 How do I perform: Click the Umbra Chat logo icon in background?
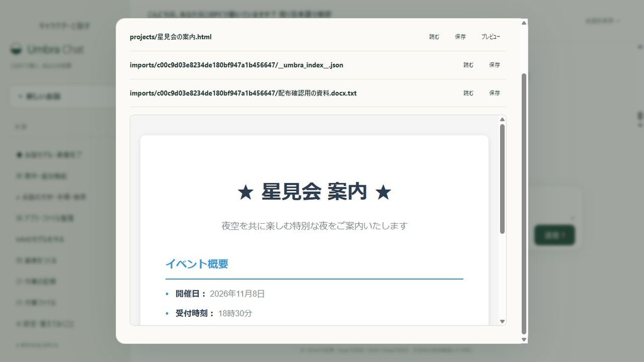point(16,49)
